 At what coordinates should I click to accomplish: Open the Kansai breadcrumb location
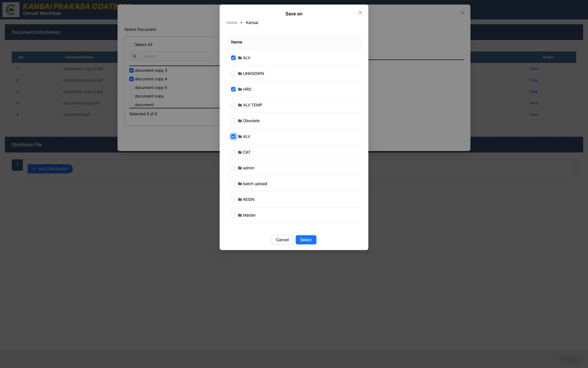click(252, 22)
